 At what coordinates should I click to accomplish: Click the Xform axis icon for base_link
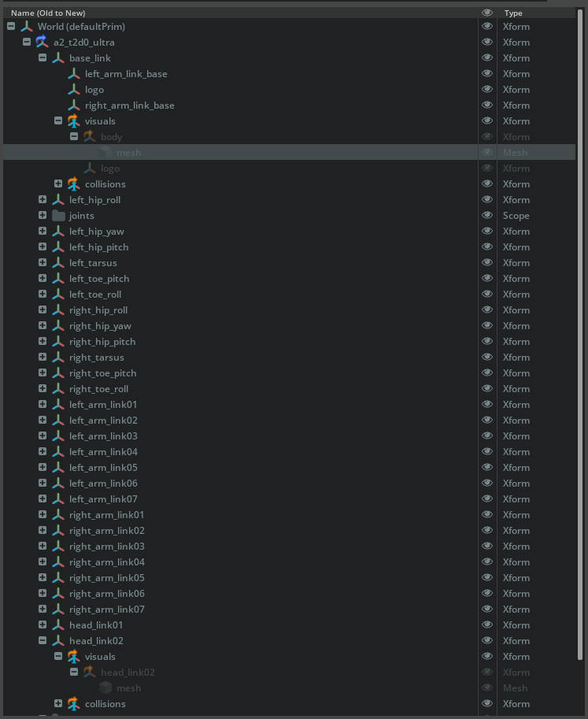point(58,58)
